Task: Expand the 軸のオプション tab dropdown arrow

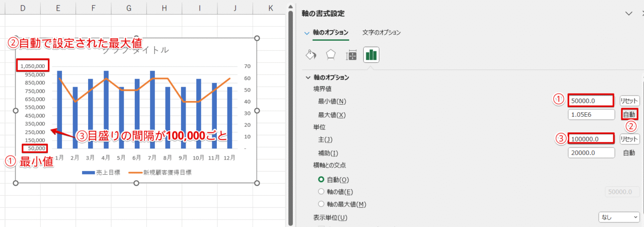Action: [x=307, y=32]
